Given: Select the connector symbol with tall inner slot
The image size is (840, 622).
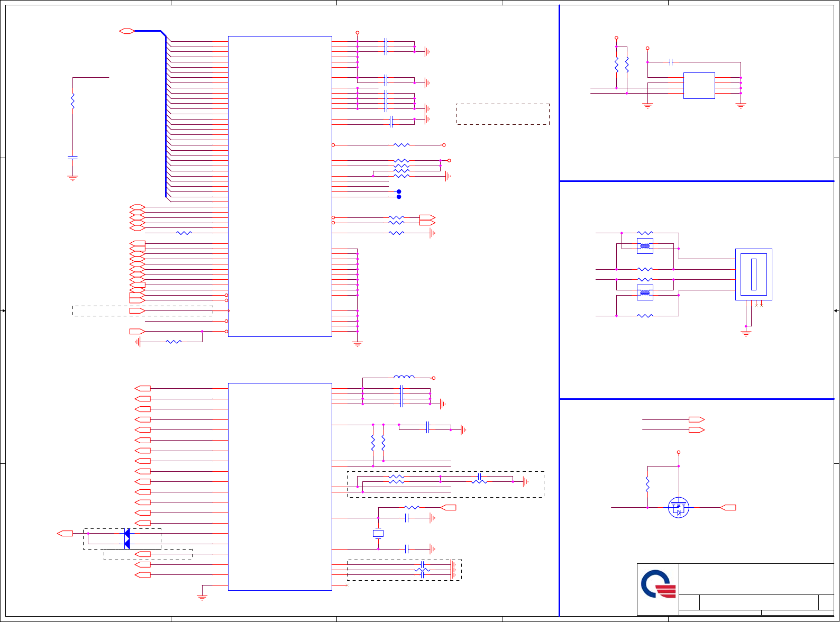Looking at the screenshot, I should click(x=754, y=275).
